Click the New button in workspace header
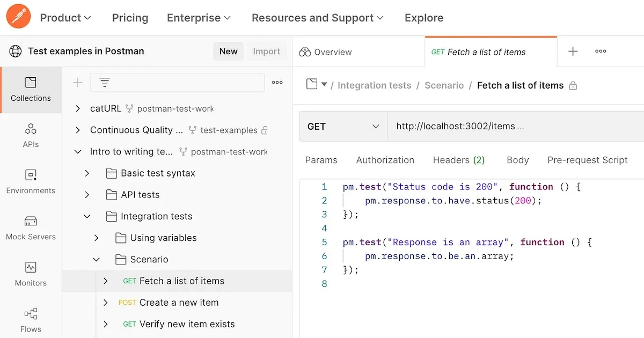Screen dimensions: 644x338 click(x=228, y=52)
